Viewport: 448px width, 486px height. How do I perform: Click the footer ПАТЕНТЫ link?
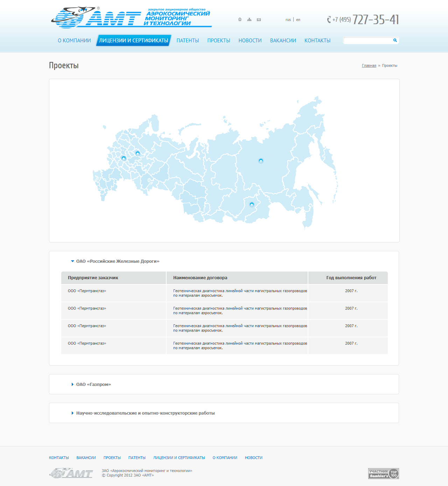pyautogui.click(x=137, y=458)
